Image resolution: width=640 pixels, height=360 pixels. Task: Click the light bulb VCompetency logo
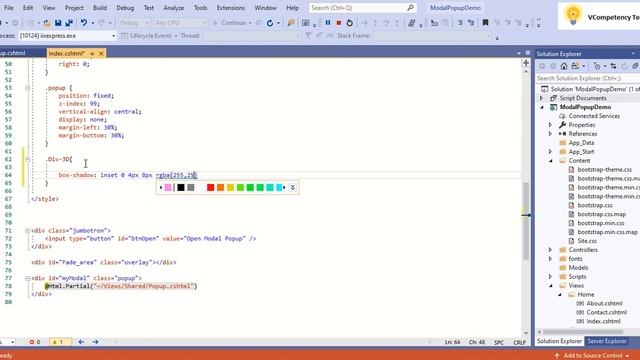[x=573, y=15]
